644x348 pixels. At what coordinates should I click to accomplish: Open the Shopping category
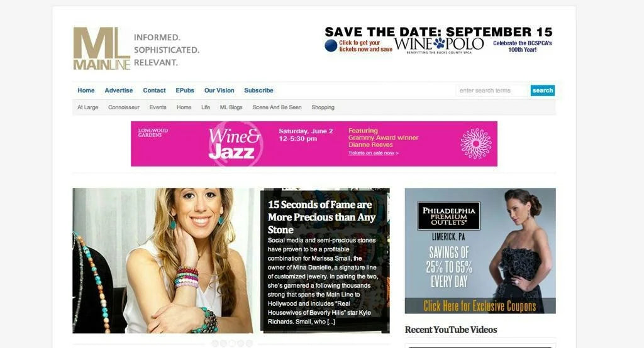tap(323, 107)
